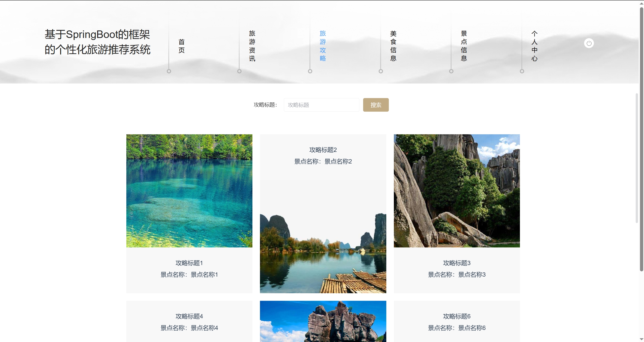Open the 景点信息 menu item
The image size is (644, 342).
point(464,46)
